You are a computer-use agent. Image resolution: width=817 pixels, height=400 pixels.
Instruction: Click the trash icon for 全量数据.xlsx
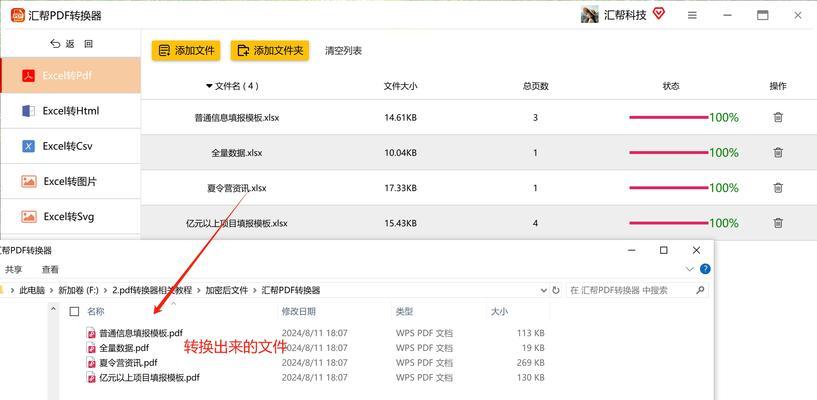(x=778, y=152)
